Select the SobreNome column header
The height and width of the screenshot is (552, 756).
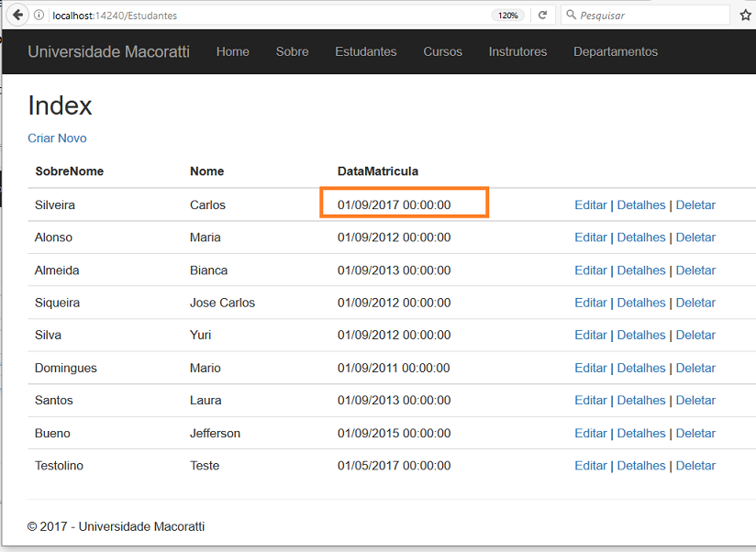point(70,171)
